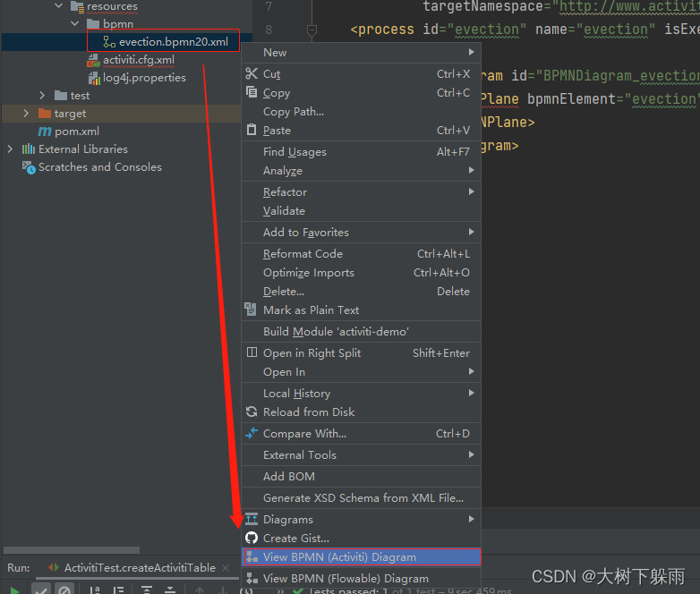Expand the External Libraries chevron

click(10, 148)
